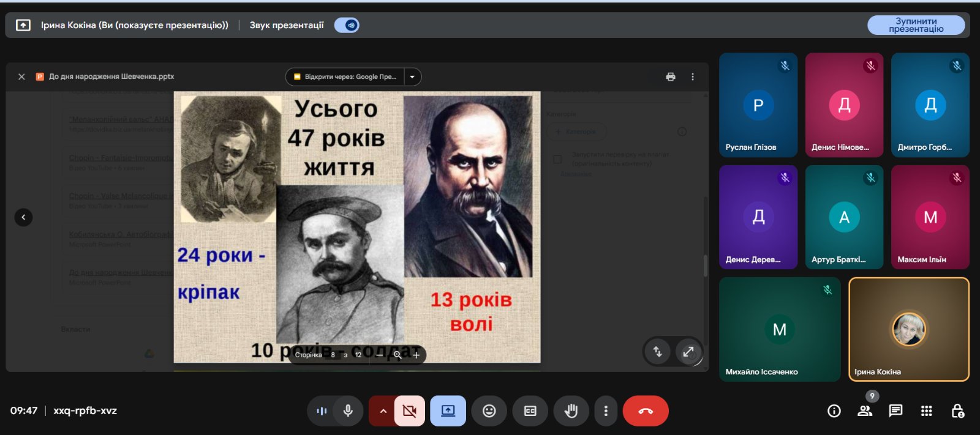Select Ірина Кокіна participant tile
Screen dimensions: 980x435
(908, 329)
